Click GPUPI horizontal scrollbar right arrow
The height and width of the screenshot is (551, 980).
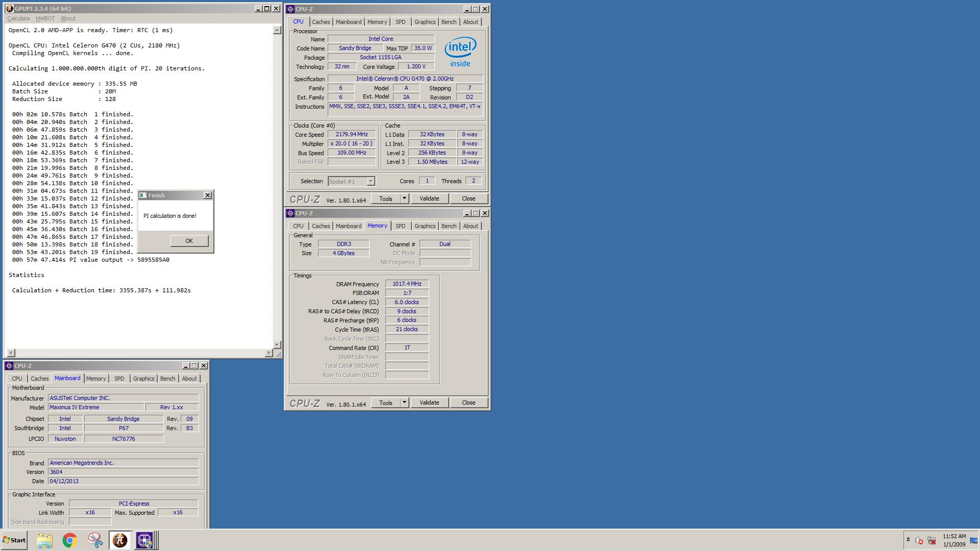click(269, 353)
